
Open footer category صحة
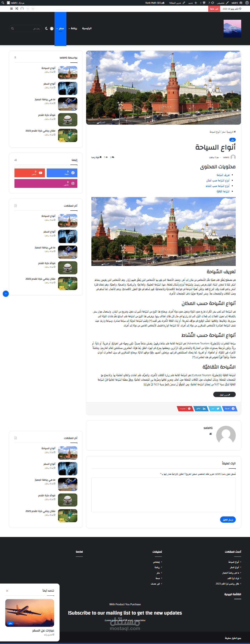point(158,578)
